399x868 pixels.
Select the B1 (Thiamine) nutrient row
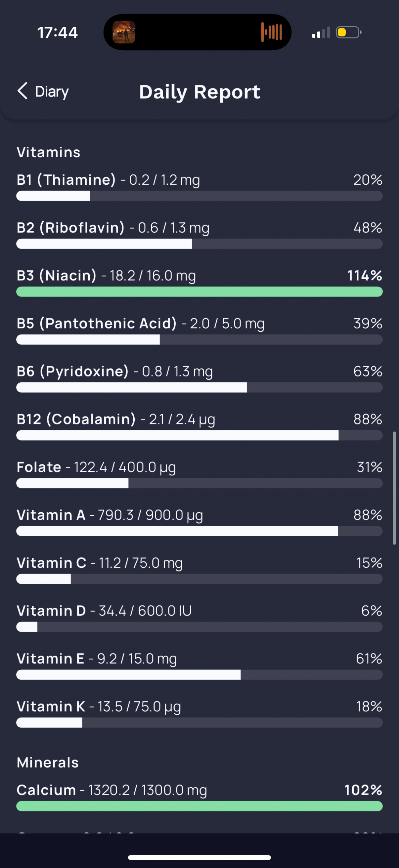click(199, 186)
